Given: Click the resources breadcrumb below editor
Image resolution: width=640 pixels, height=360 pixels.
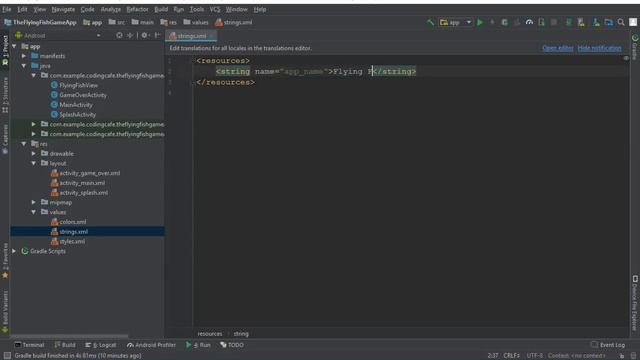Looking at the screenshot, I should coord(210,334).
